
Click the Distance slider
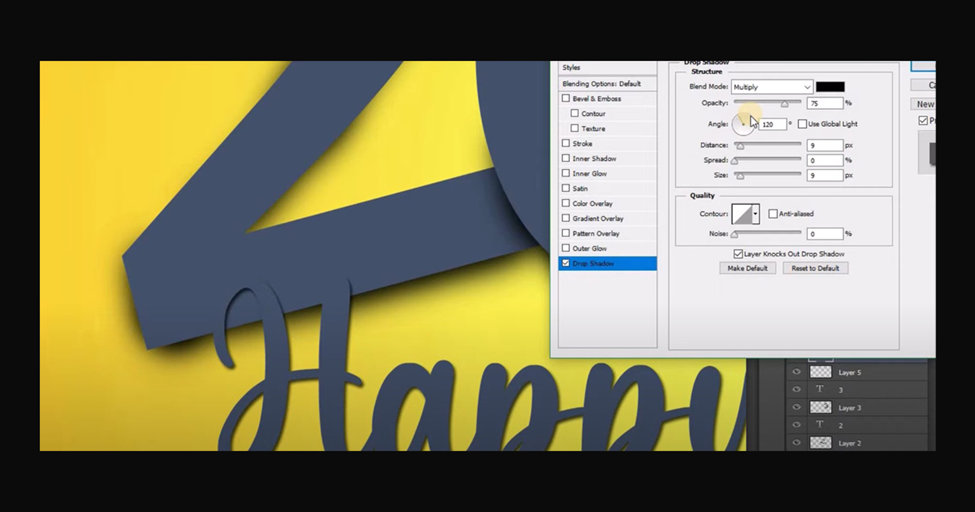pyautogui.click(x=767, y=145)
